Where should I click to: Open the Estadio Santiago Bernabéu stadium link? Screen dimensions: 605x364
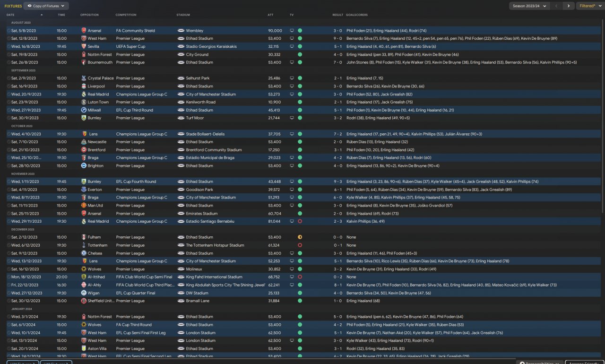pos(211,221)
